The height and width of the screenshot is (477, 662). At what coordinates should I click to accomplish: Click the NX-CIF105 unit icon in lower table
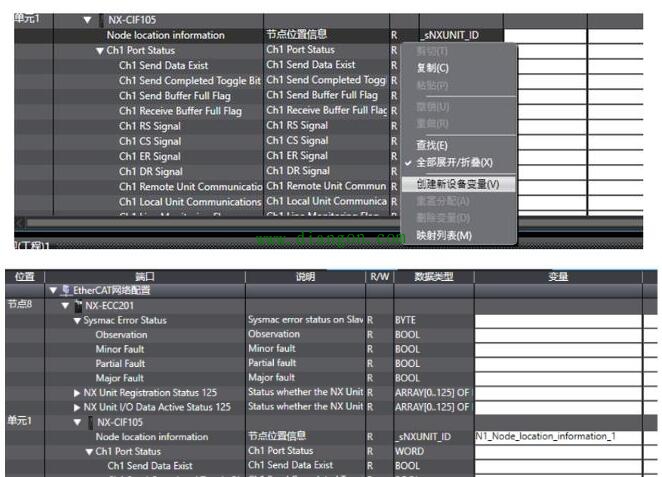[x=90, y=422]
